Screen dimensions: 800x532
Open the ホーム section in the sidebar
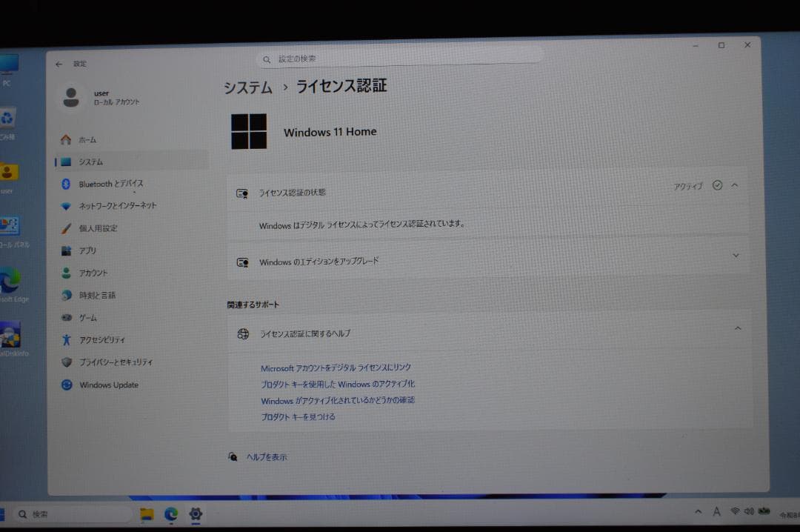click(131, 139)
